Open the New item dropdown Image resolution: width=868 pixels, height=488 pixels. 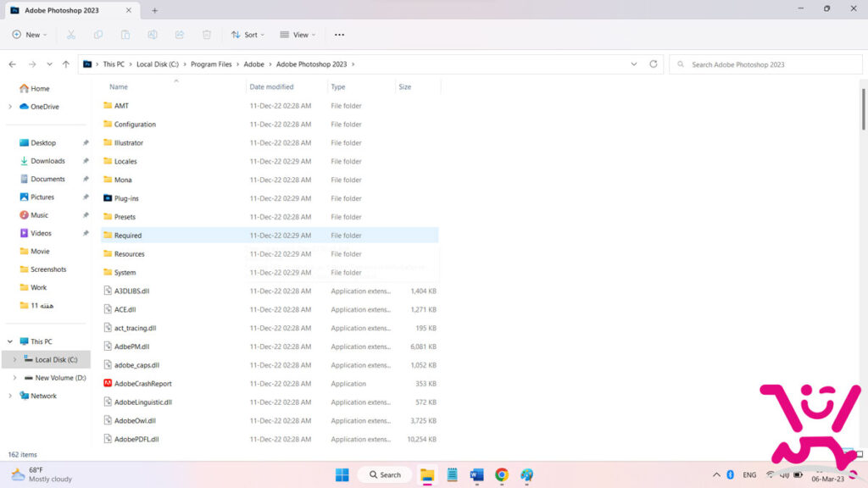point(30,35)
